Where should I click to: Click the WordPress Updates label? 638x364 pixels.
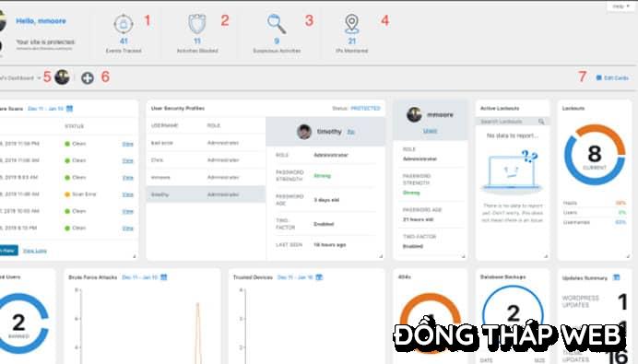click(581, 301)
